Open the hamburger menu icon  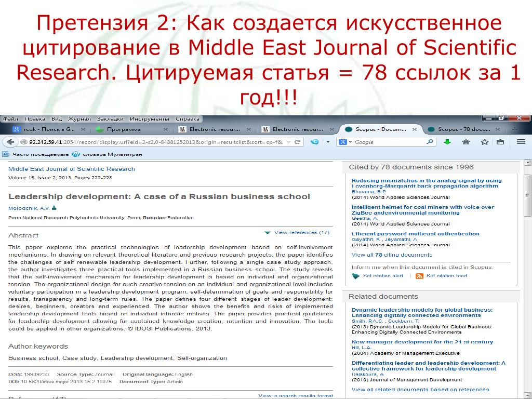[521, 142]
